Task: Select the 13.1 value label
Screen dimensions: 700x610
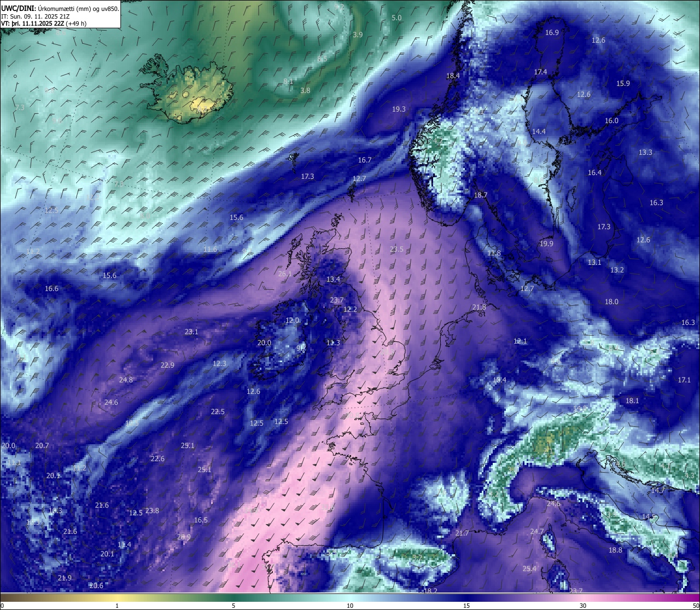Action: point(594,262)
